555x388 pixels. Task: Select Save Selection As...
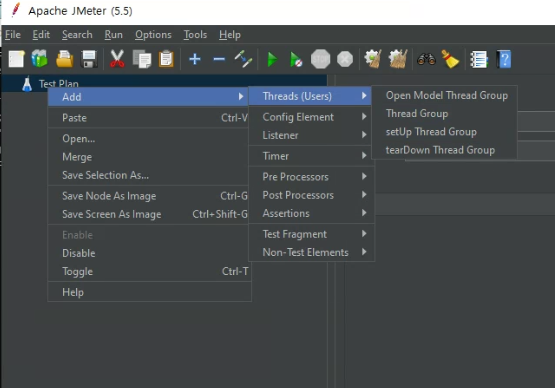(149, 175)
